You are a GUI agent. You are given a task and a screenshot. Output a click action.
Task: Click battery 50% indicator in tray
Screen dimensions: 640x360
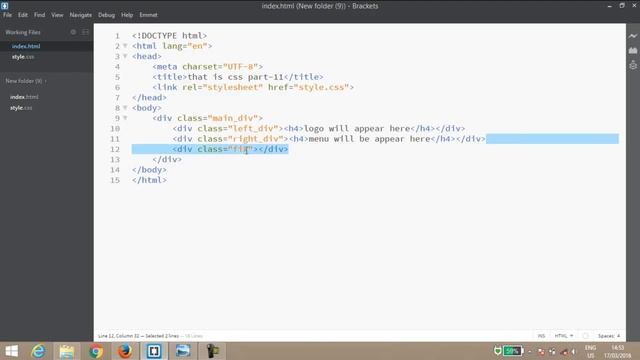513,351
